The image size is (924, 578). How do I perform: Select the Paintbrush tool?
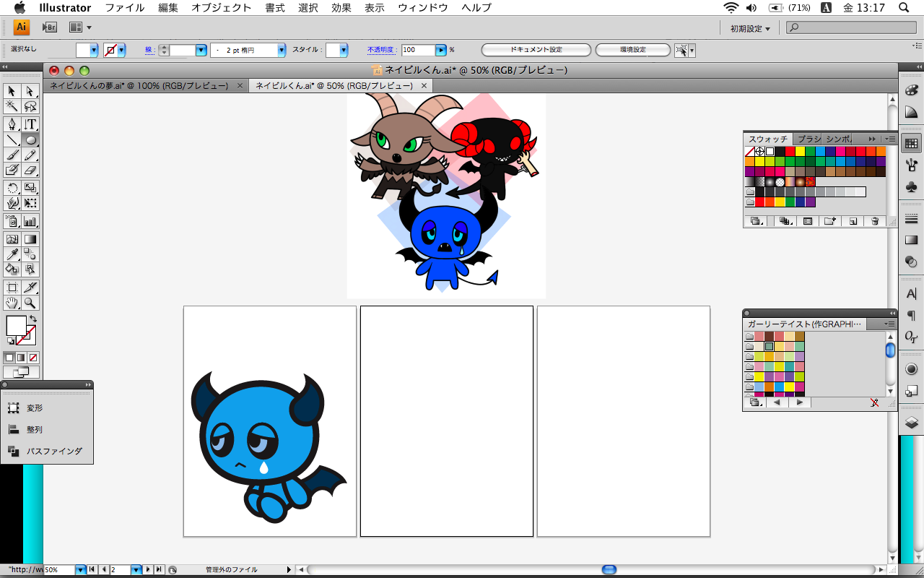click(x=12, y=155)
